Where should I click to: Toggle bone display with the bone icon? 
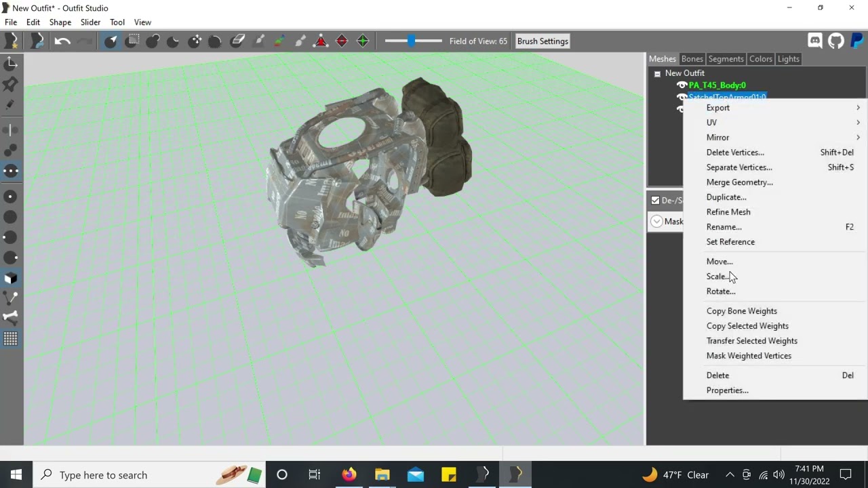[x=11, y=317]
